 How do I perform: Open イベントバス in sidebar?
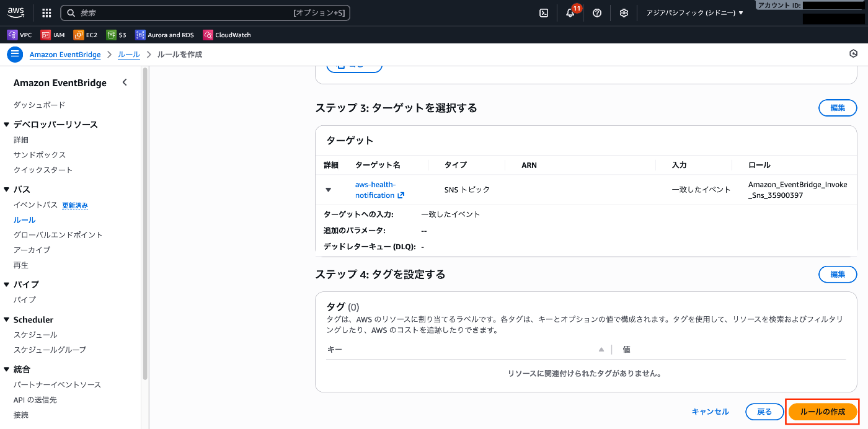pos(35,205)
